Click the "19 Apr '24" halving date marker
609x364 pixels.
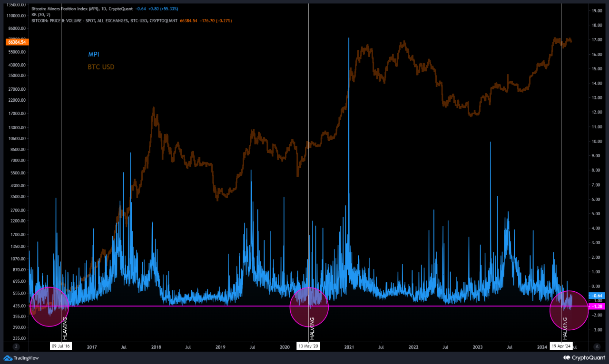562,346
